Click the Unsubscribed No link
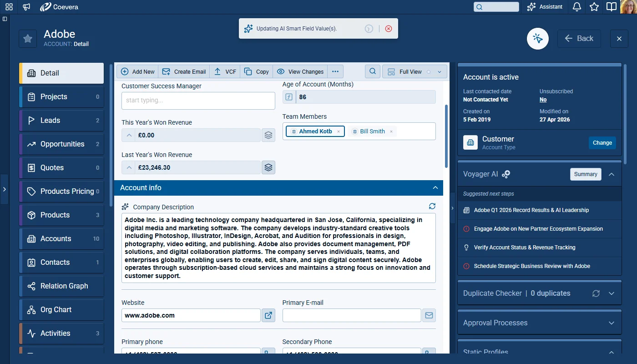Viewport: 637px width, 364px height. [543, 100]
